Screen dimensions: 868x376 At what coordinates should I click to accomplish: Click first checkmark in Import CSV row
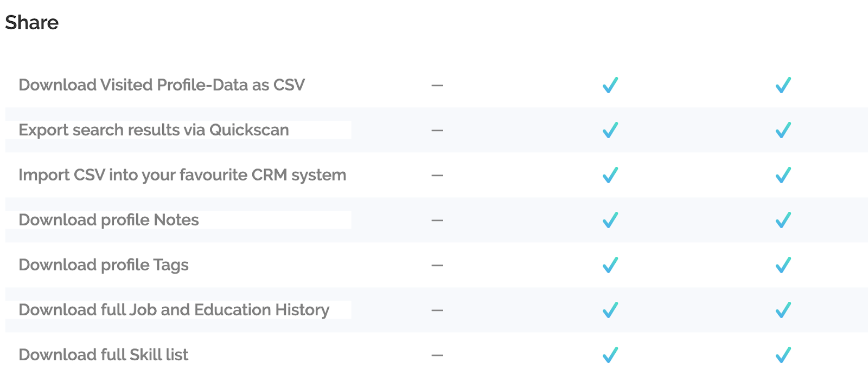(x=610, y=175)
